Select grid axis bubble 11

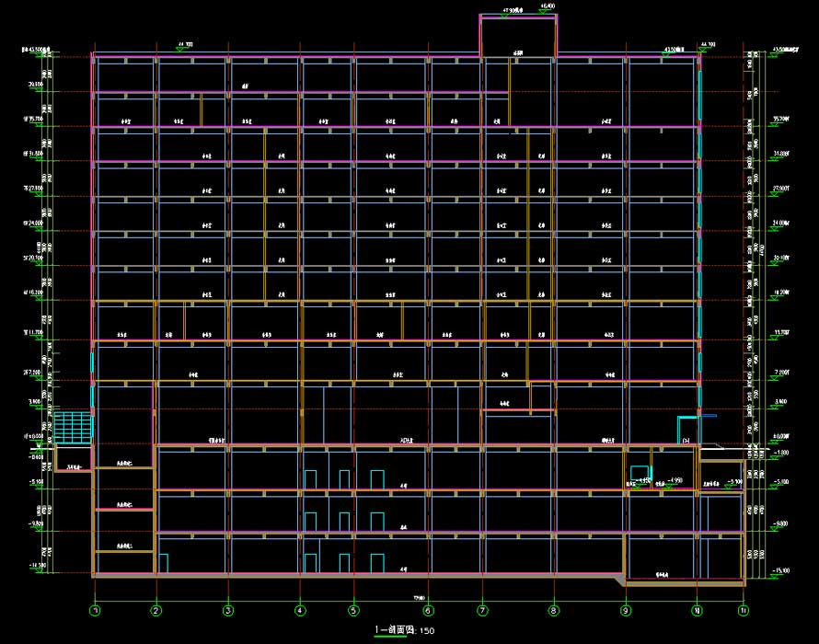tap(744, 610)
